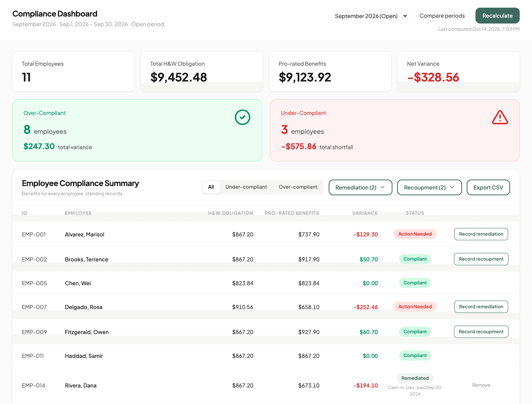Record recoupment for Fitzgerald, Owen

point(481,332)
